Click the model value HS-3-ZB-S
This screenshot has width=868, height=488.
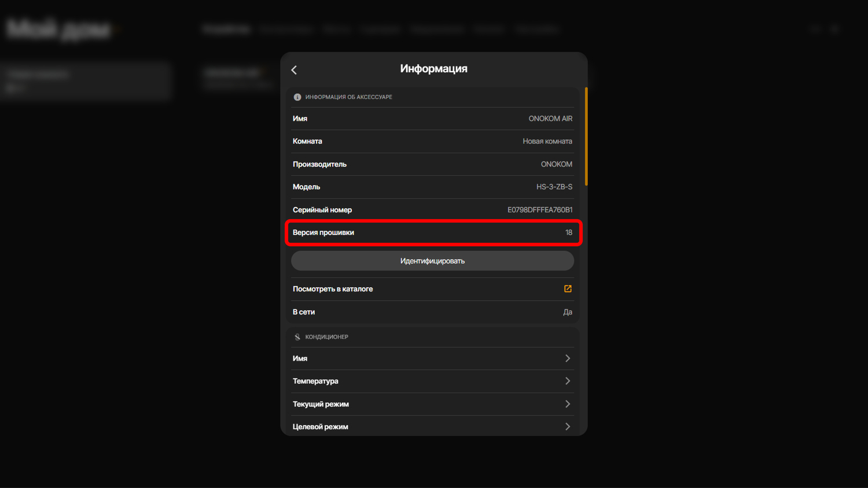coord(554,187)
